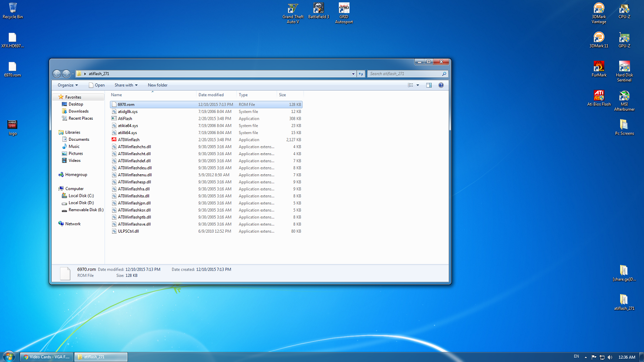Select the Ati Bios Flash desktop icon
This screenshot has width=644, height=362.
[598, 96]
